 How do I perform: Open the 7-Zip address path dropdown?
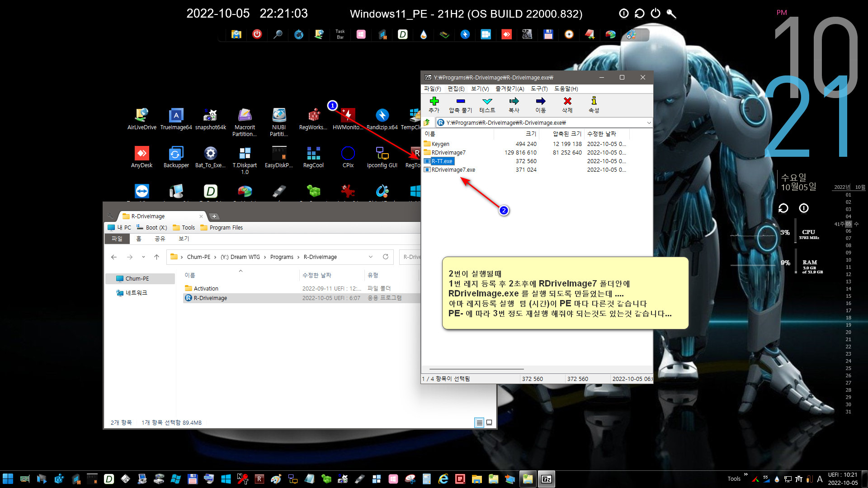649,122
